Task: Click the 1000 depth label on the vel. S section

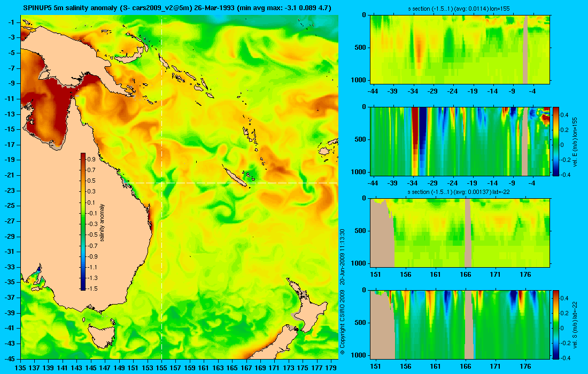Action: [359, 355]
